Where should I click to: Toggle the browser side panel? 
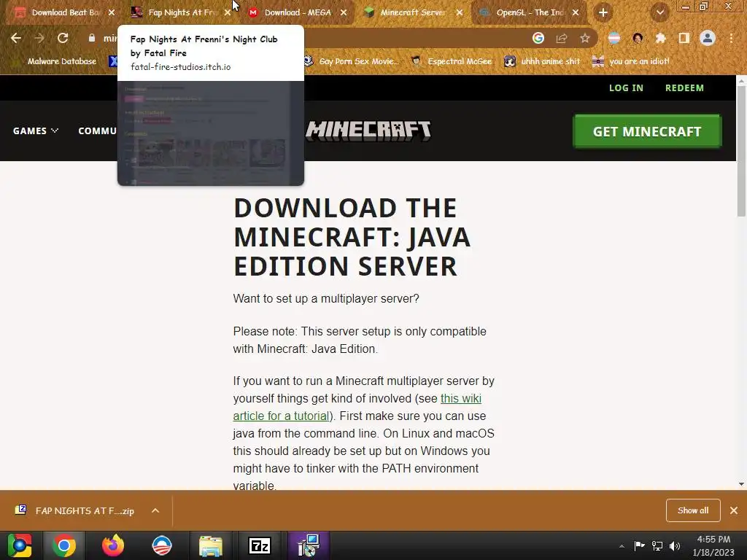pos(684,38)
